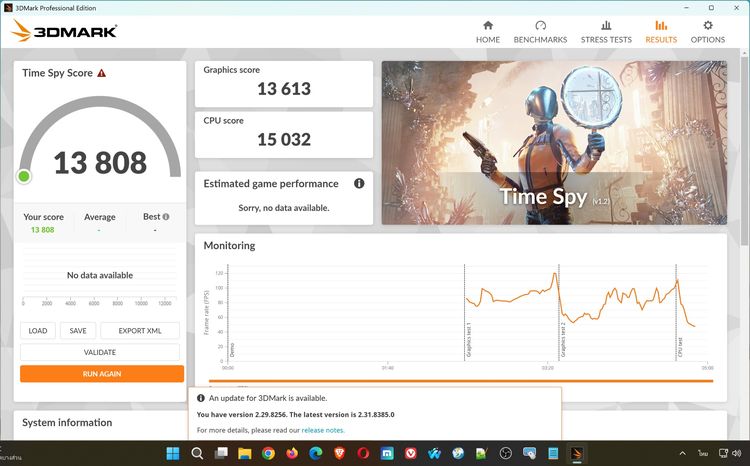Click the Time Spy benchmark image
Viewport: 750px width, 466px height.
(x=553, y=142)
